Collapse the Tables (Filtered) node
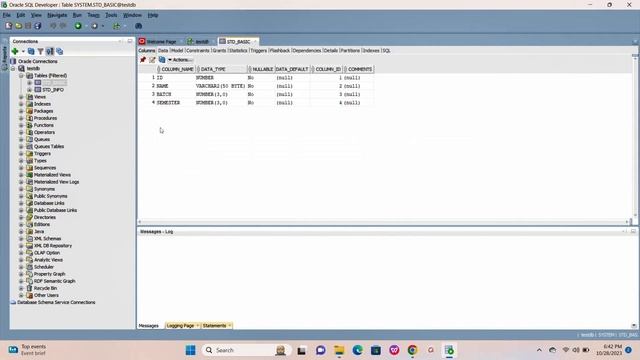This screenshot has width=640, height=360. (x=21, y=76)
